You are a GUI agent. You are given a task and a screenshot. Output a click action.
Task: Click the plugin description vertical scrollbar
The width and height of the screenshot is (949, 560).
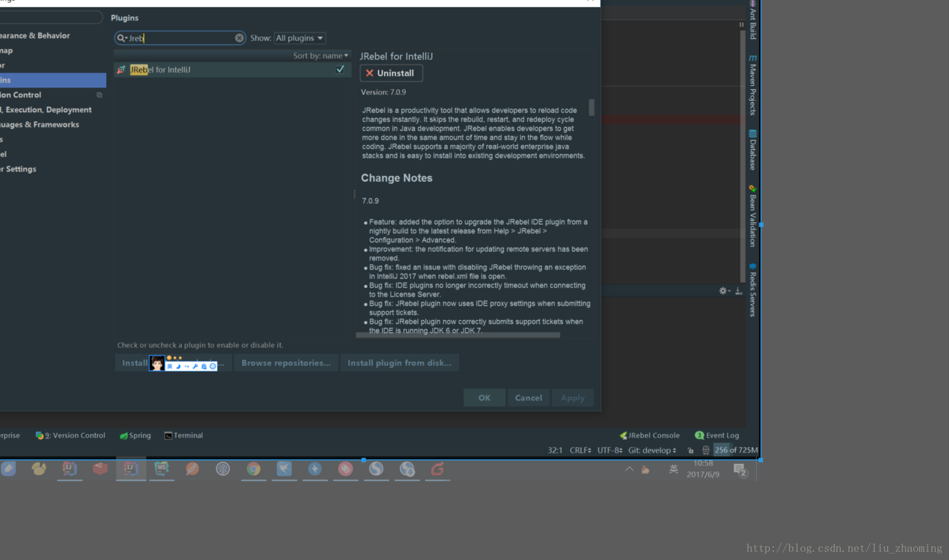point(591,107)
